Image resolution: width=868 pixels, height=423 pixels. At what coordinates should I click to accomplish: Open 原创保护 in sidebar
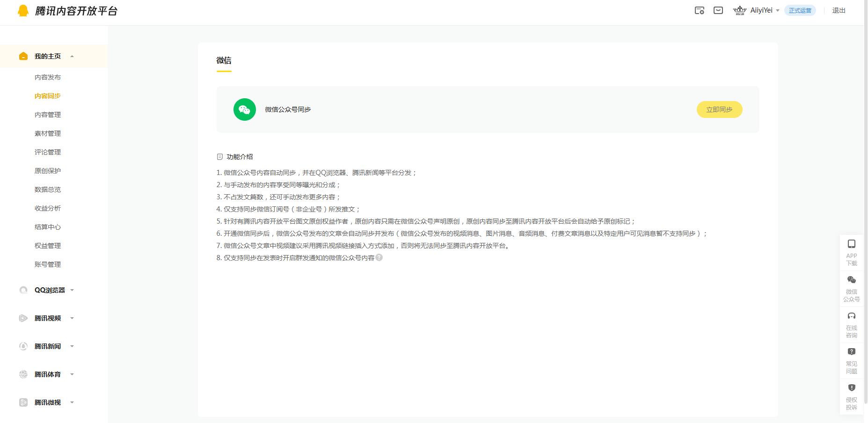pyautogui.click(x=48, y=171)
